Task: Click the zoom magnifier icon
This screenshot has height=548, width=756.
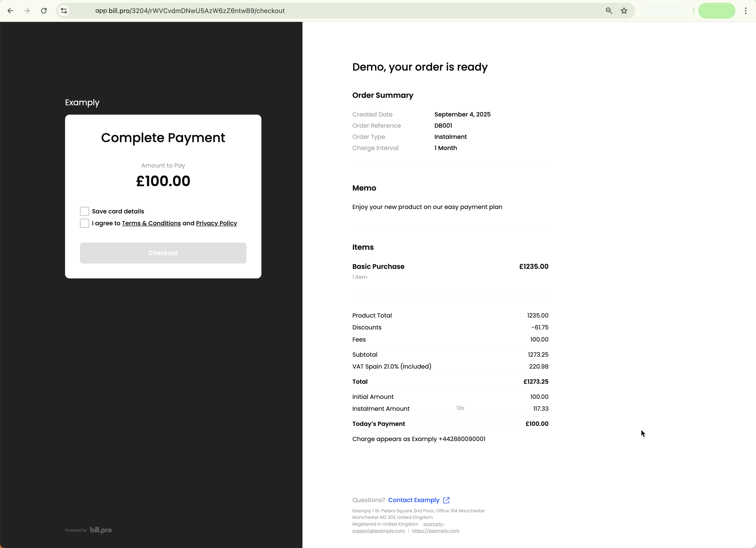Action: [609, 11]
